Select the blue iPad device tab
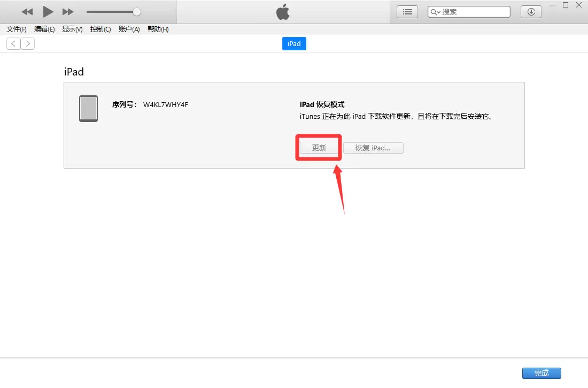The image size is (588, 388). pos(294,43)
